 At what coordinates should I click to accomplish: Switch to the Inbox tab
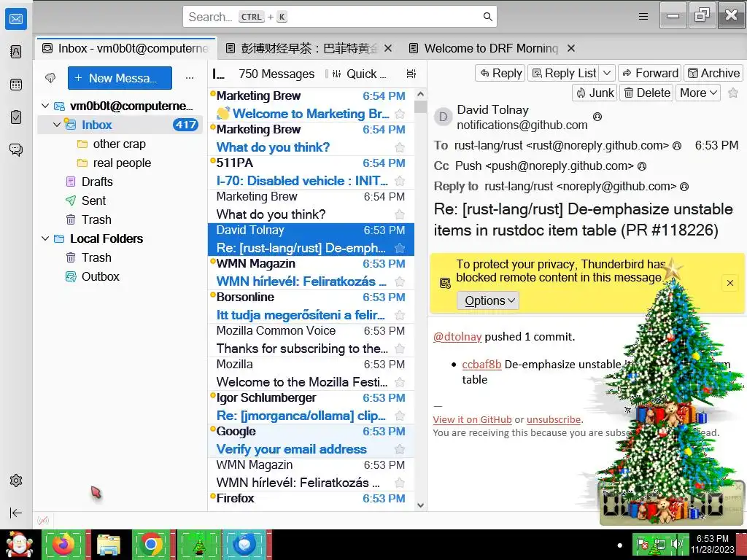[125, 48]
